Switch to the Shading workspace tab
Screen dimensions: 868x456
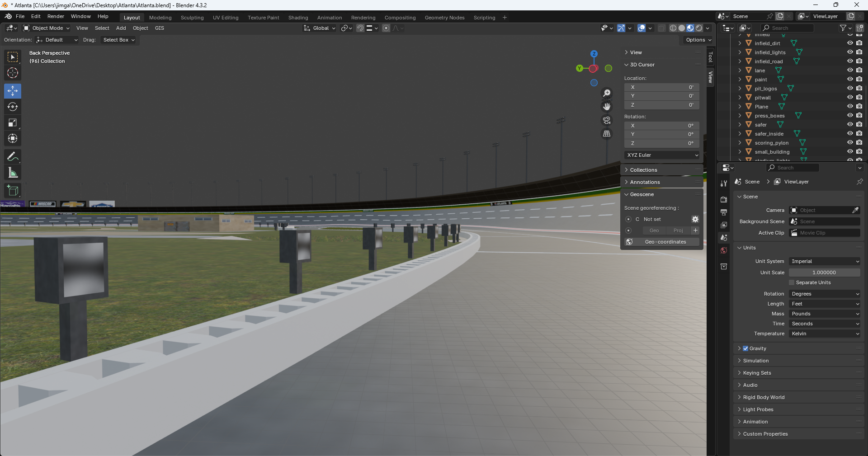click(x=298, y=18)
